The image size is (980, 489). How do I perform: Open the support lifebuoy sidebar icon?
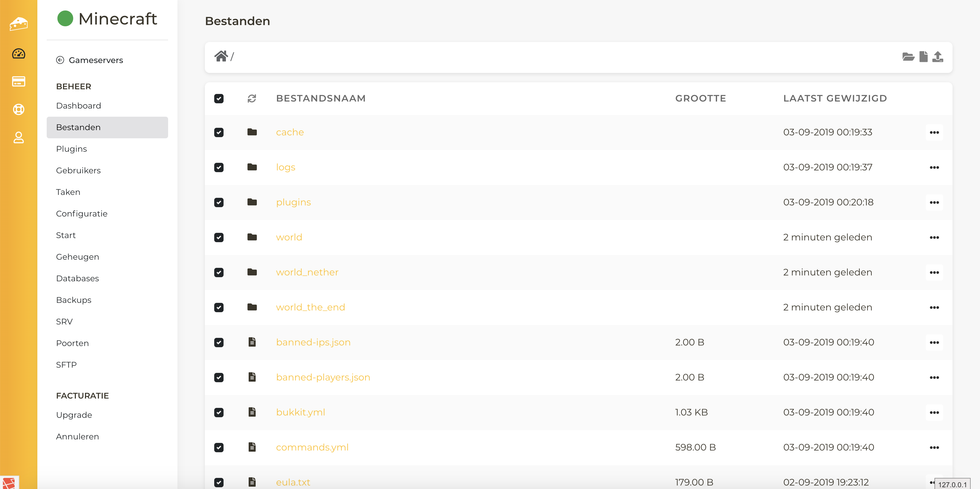point(18,109)
